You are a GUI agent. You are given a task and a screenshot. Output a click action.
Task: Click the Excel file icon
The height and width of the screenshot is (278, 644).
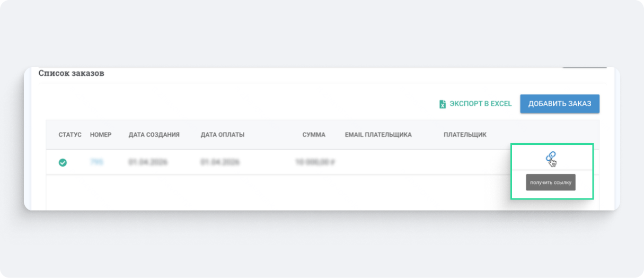[443, 104]
